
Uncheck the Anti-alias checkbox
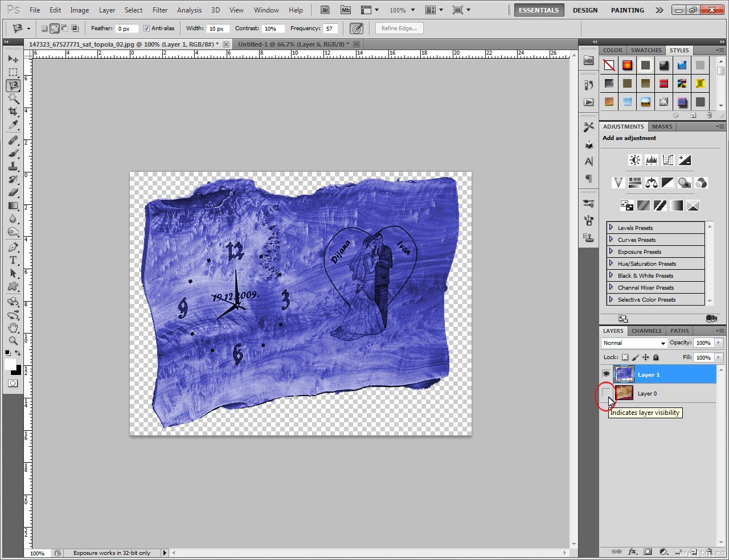coord(146,28)
